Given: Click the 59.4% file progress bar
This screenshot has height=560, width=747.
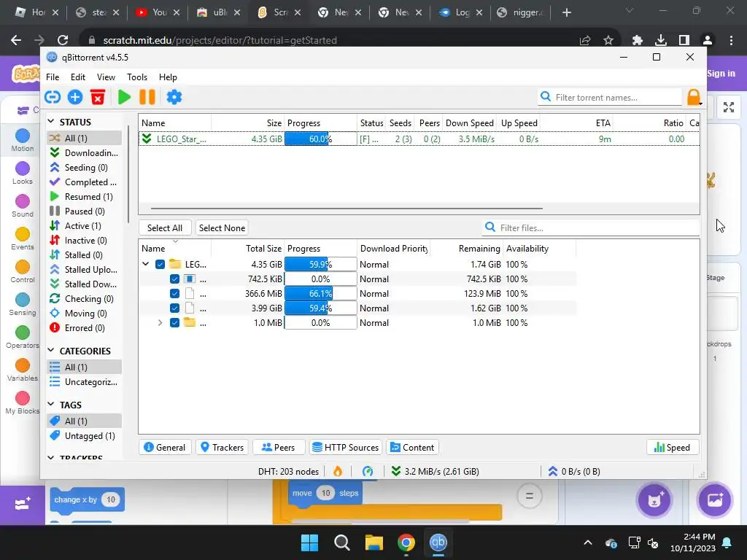Looking at the screenshot, I should click(x=321, y=308).
